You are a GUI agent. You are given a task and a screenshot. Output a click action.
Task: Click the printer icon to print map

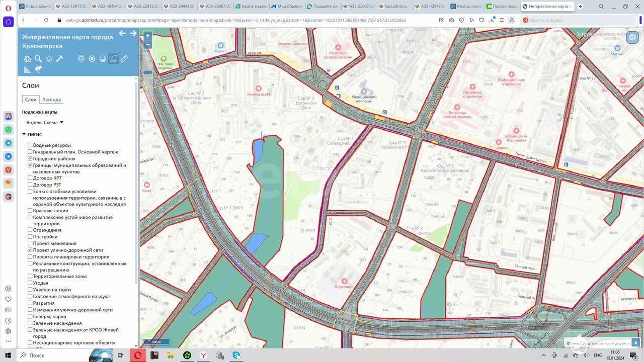tap(103, 59)
